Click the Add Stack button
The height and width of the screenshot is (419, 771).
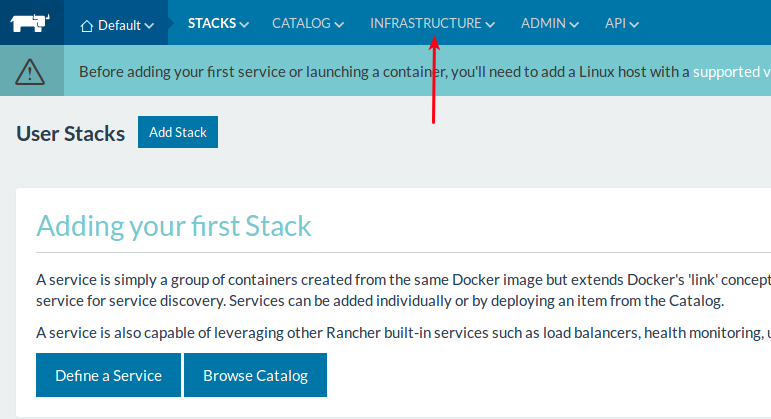[x=178, y=132]
